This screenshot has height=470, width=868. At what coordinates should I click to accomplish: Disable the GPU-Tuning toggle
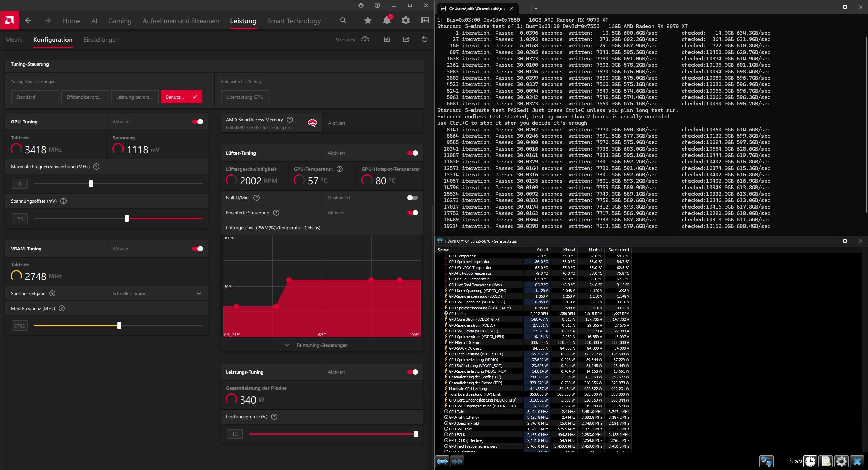tap(197, 122)
